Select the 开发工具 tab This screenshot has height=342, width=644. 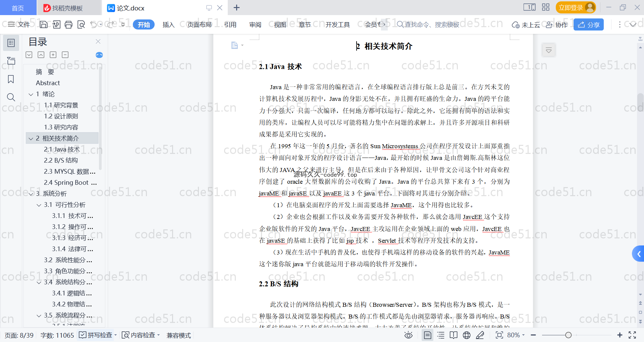click(x=337, y=24)
